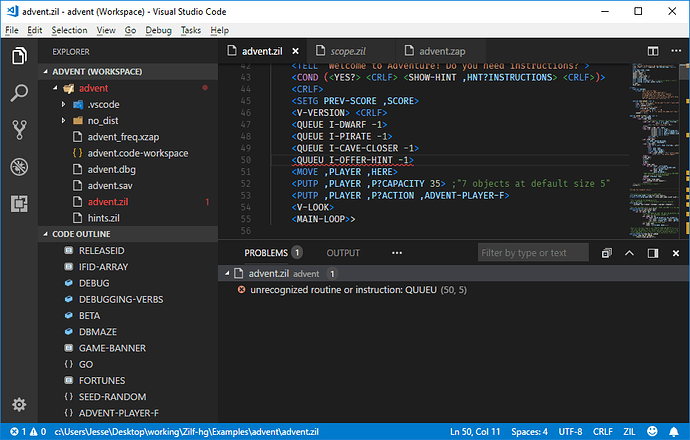Select the PROBLEMS panel tab

[266, 253]
